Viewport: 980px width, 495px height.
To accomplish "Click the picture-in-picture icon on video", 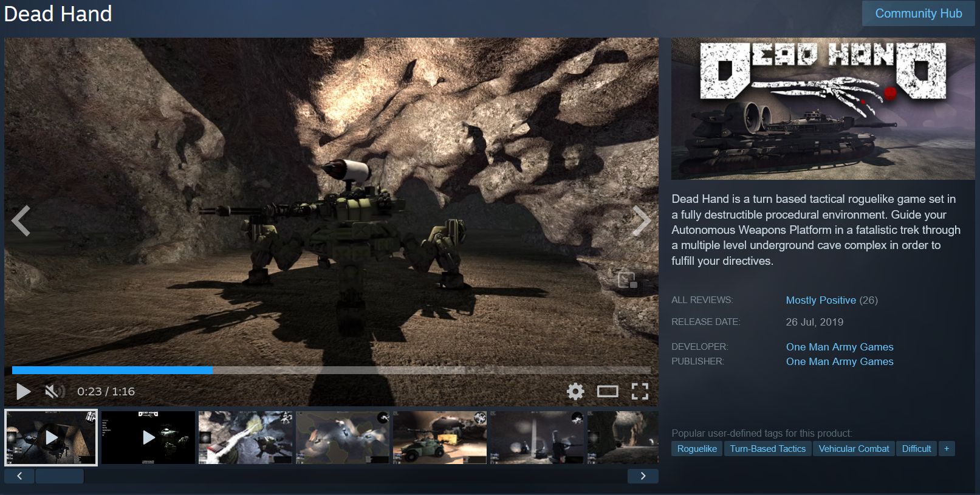I will (627, 280).
